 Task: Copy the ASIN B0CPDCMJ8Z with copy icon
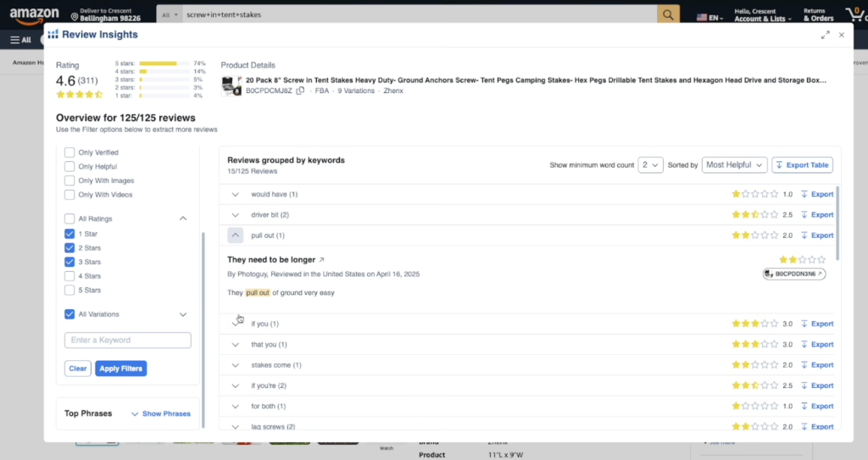[x=300, y=91]
